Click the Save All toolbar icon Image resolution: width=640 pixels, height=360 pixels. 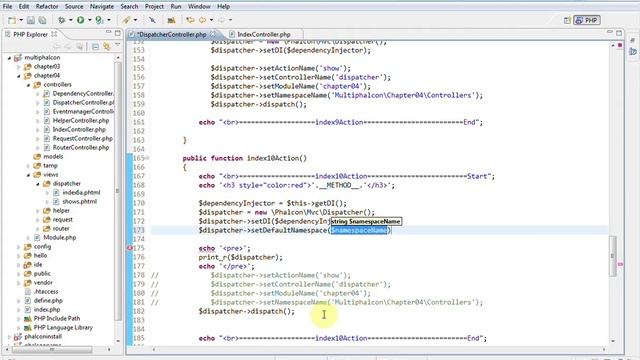tap(42, 20)
